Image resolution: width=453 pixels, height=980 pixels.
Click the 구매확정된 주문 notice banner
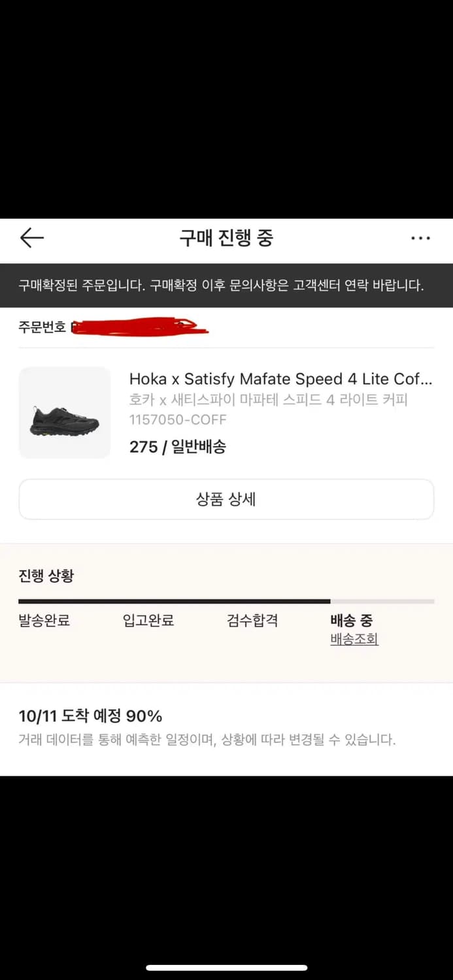point(226,286)
